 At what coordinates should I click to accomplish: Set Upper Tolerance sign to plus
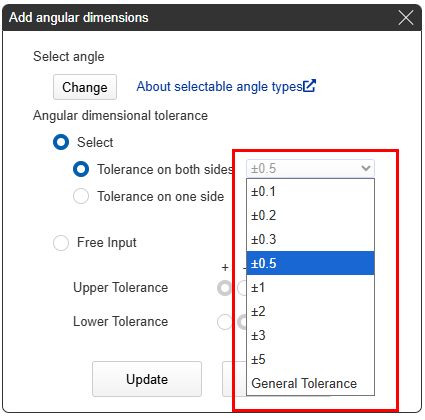(x=225, y=288)
